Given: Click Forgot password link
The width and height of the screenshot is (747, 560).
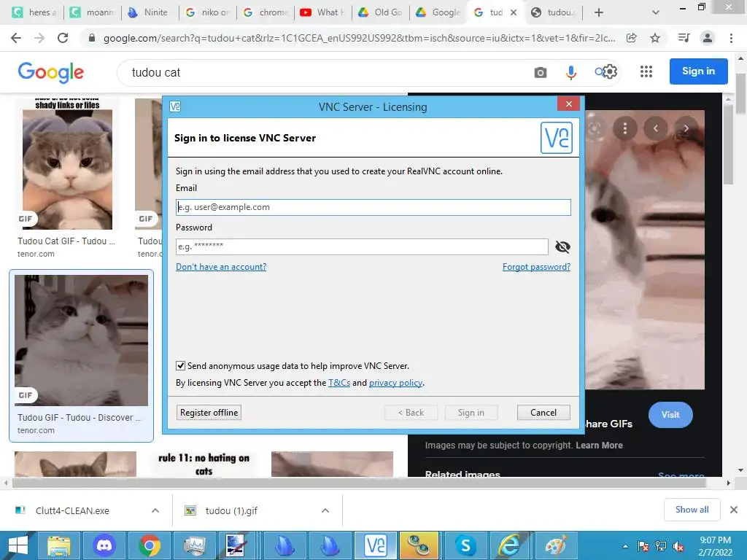Looking at the screenshot, I should click(x=536, y=267).
